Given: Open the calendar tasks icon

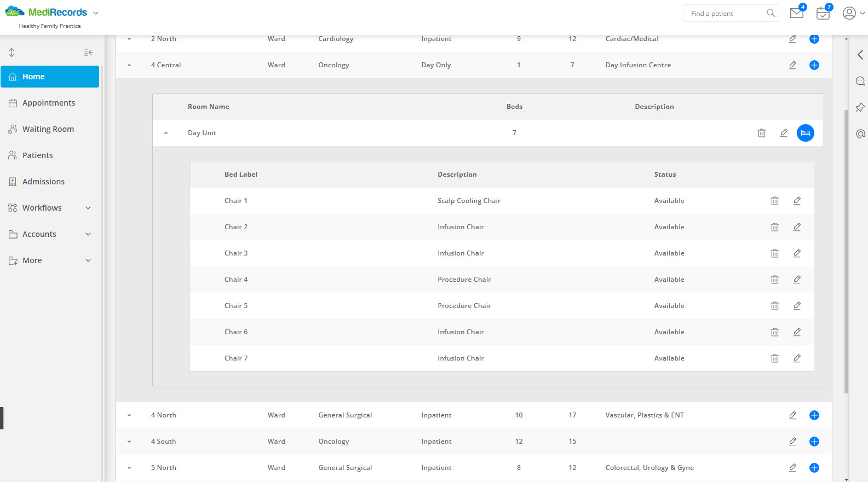Looking at the screenshot, I should click(x=823, y=14).
